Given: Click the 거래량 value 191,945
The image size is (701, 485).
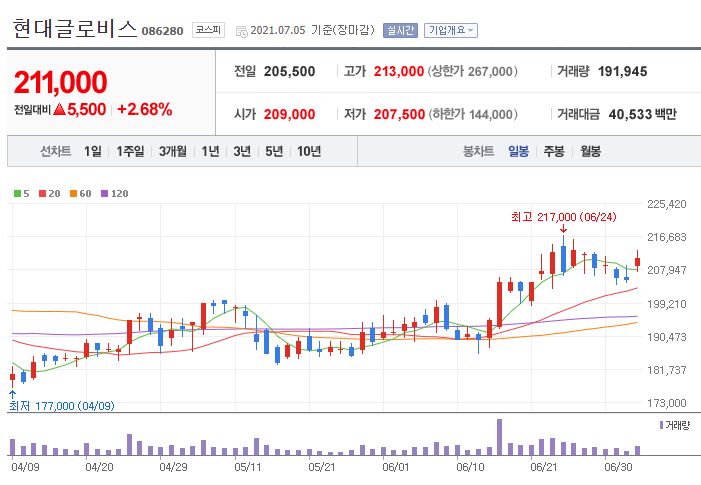Looking at the screenshot, I should tap(622, 72).
